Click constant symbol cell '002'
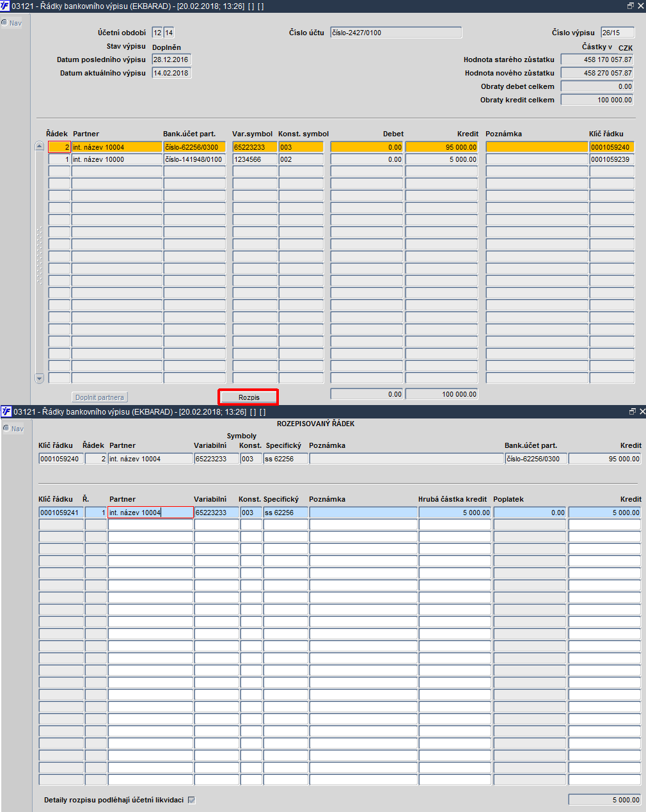Screen dimensions: 646x812 301,159
